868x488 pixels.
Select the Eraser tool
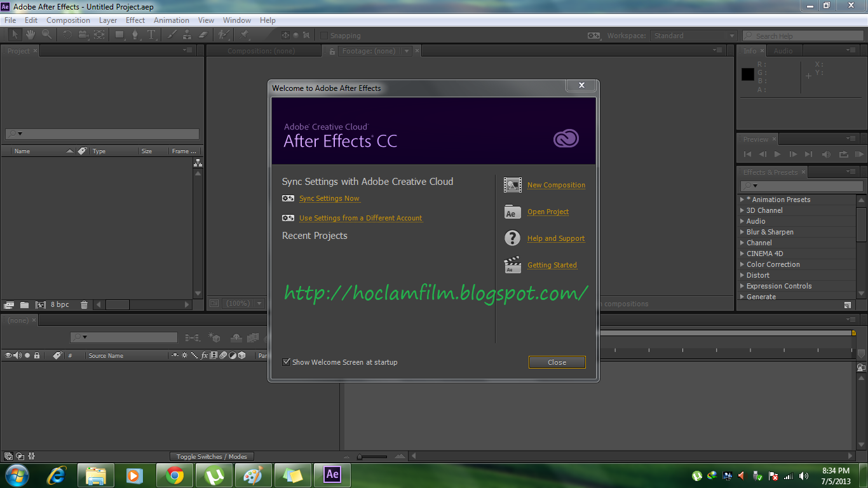point(203,35)
